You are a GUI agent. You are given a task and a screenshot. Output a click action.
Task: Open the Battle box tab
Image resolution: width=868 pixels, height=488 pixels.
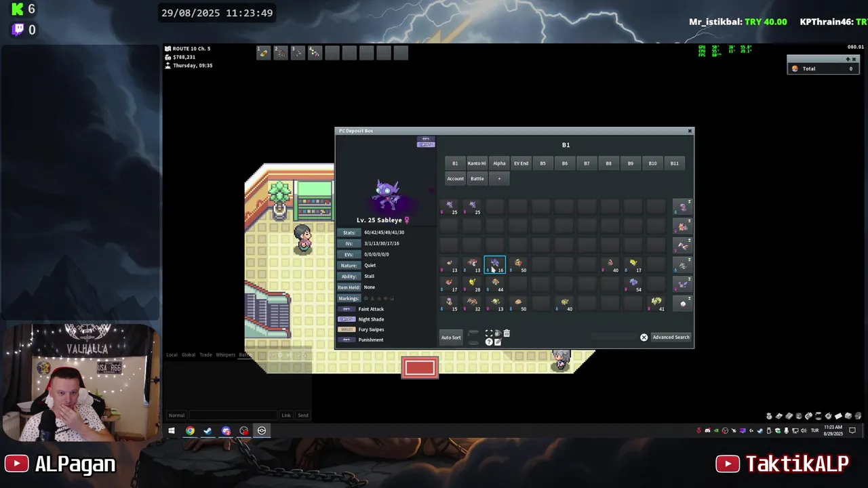(477, 179)
